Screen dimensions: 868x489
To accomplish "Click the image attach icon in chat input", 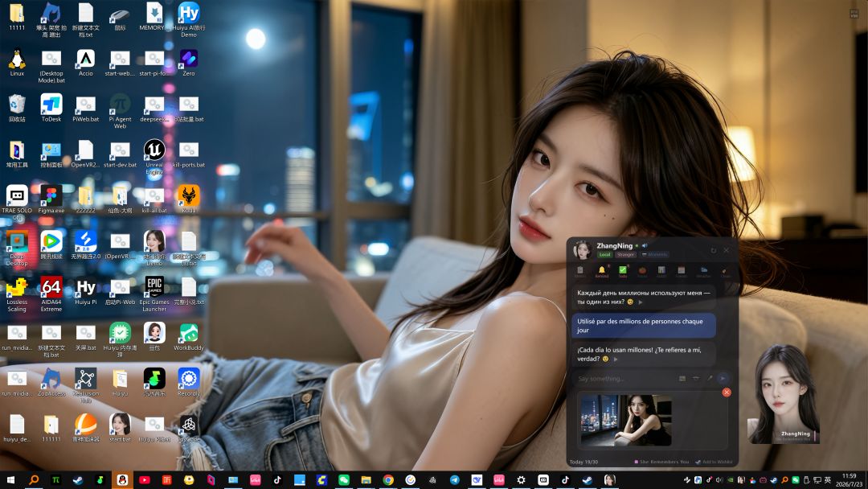I will [x=682, y=378].
